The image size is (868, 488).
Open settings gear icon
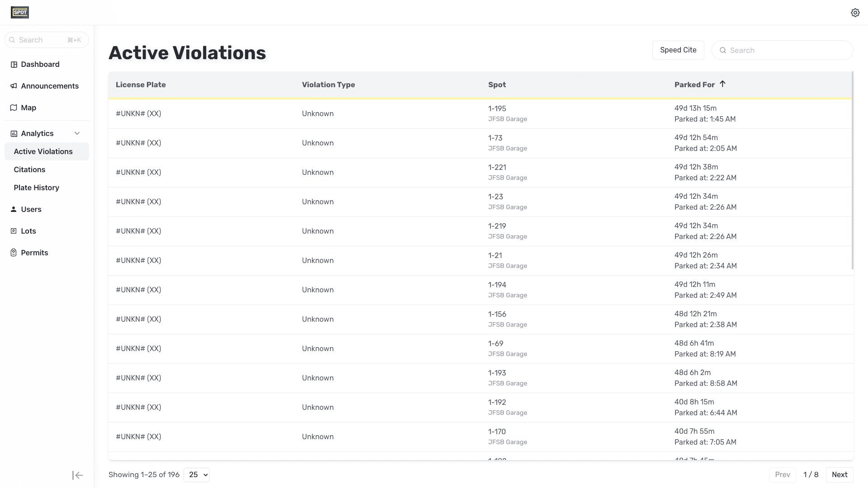pyautogui.click(x=855, y=13)
